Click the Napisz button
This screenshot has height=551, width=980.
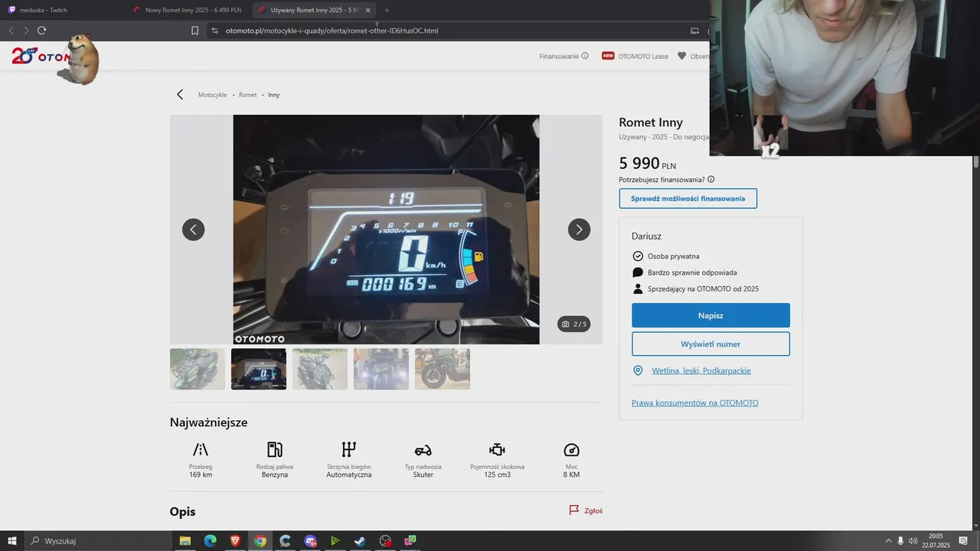pyautogui.click(x=710, y=315)
